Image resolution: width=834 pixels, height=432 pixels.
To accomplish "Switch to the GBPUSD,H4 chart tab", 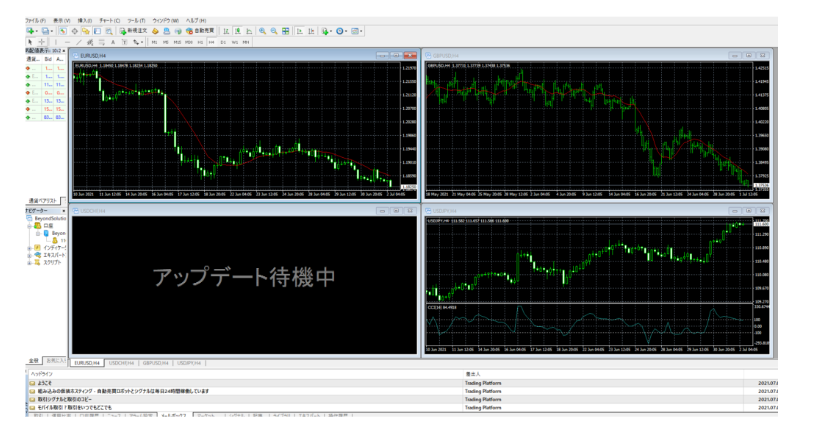I will 157,362.
